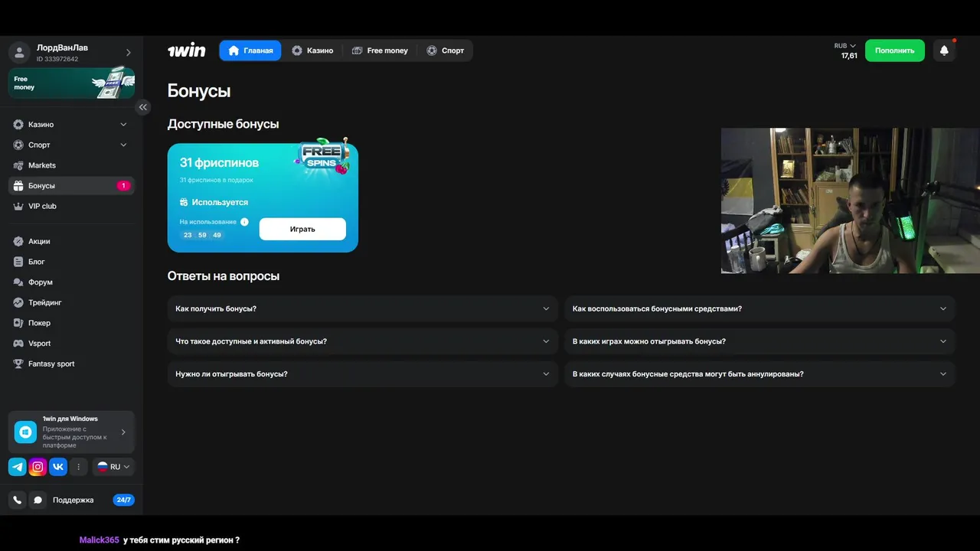Image resolution: width=980 pixels, height=551 pixels.
Task: Click the 1win для Windows app icon
Action: pyautogui.click(x=25, y=432)
